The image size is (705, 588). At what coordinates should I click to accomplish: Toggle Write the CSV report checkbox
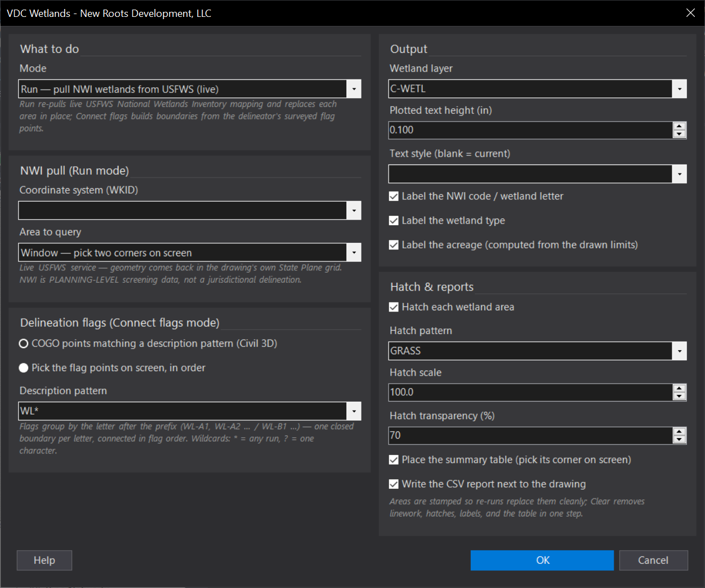coord(488,484)
